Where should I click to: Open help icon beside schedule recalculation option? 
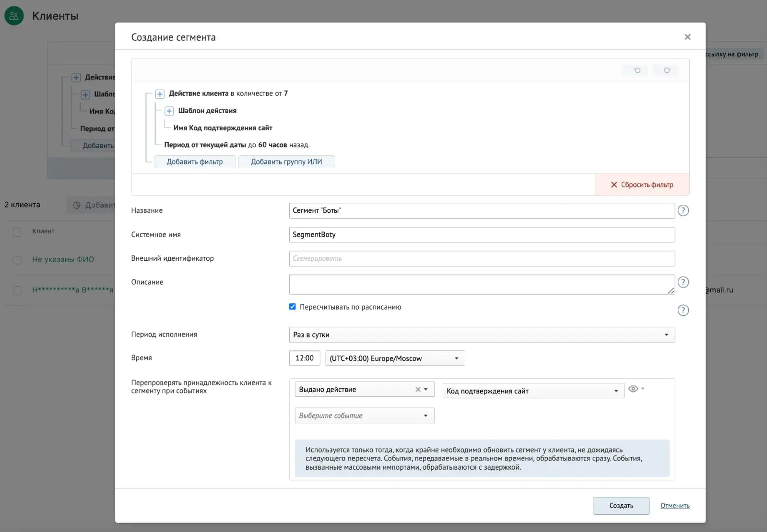pyautogui.click(x=683, y=311)
